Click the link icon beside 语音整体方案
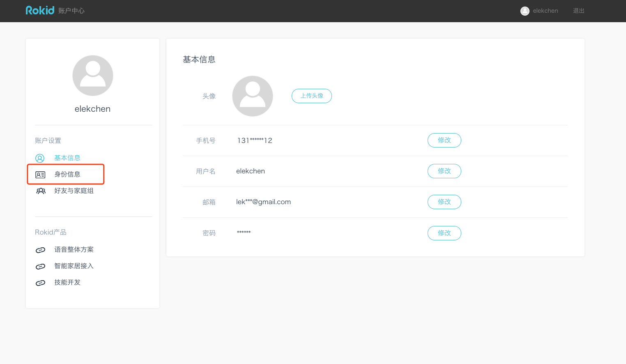The width and height of the screenshot is (626, 364). tap(40, 250)
